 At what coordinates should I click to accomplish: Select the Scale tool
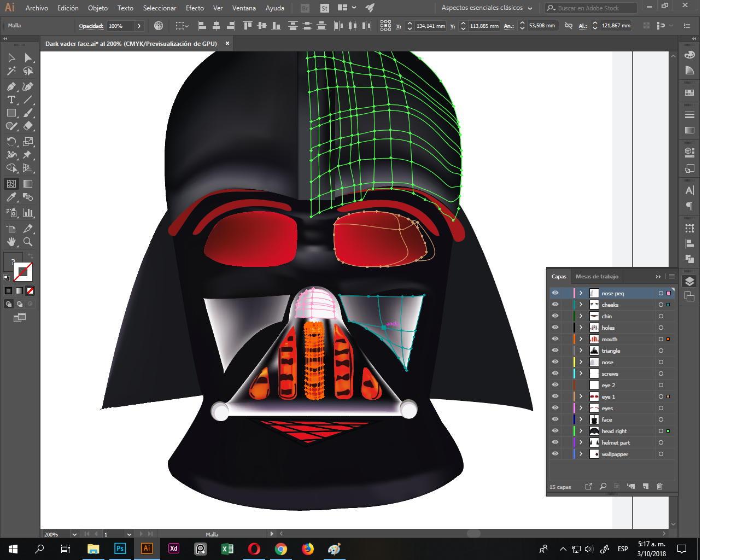pyautogui.click(x=28, y=142)
